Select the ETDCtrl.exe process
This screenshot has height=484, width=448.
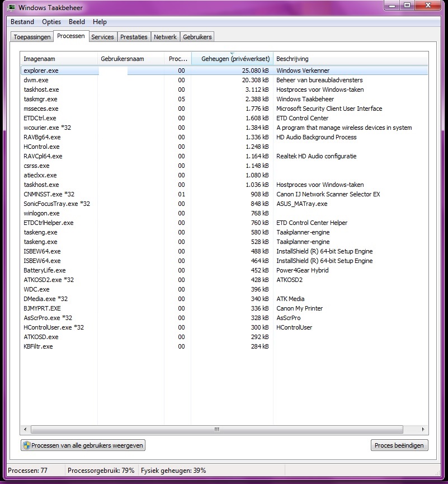[224, 118]
